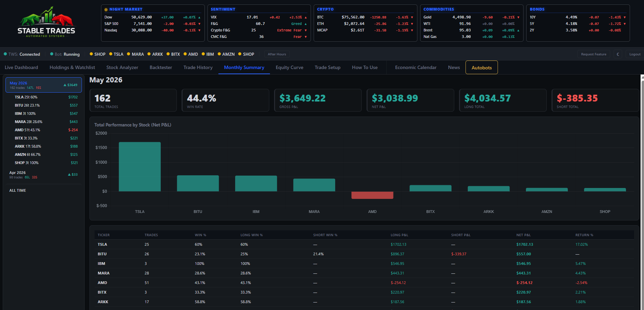Open the Stock Analyzer tab
The image size is (644, 310).
pos(122,67)
